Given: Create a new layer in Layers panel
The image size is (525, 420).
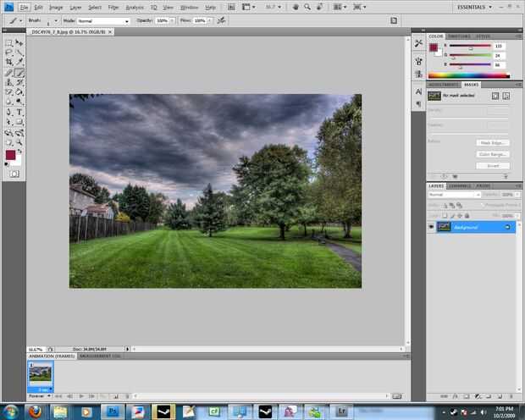Looking at the screenshot, I should click(500, 396).
